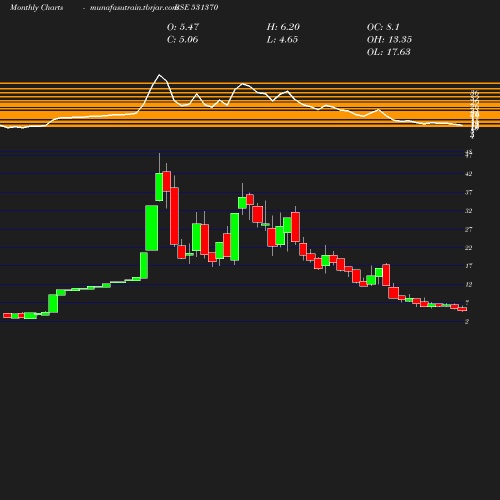Click the price axis label "17"

pos(469,266)
